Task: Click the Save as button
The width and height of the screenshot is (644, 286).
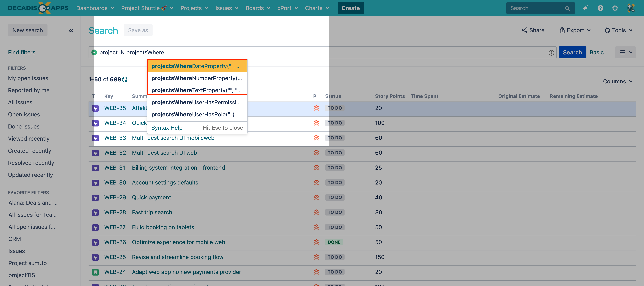Action: (138, 30)
